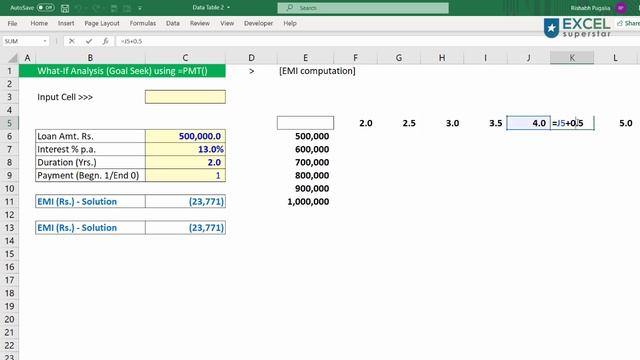
Task: Click the Interest value 13.0%
Action: click(185, 149)
